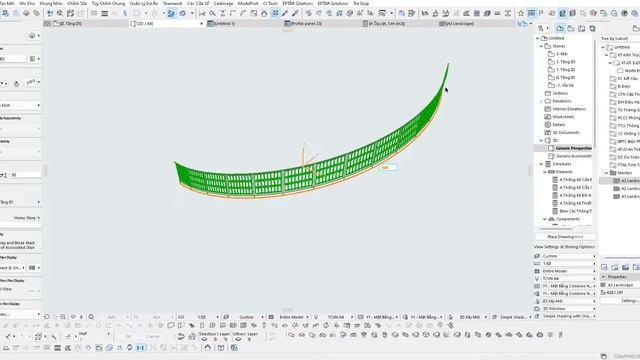
Task: Open 3D Documents in navigator
Action: pos(566,133)
